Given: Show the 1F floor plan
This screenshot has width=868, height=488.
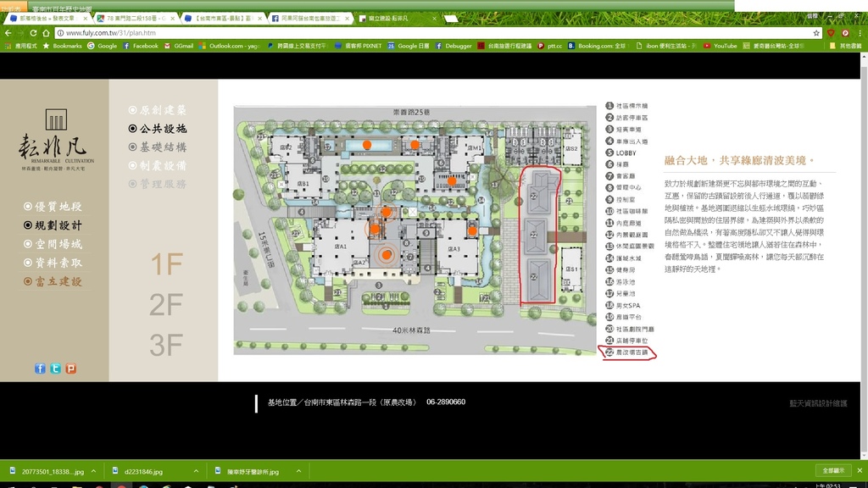Looking at the screenshot, I should click(166, 264).
